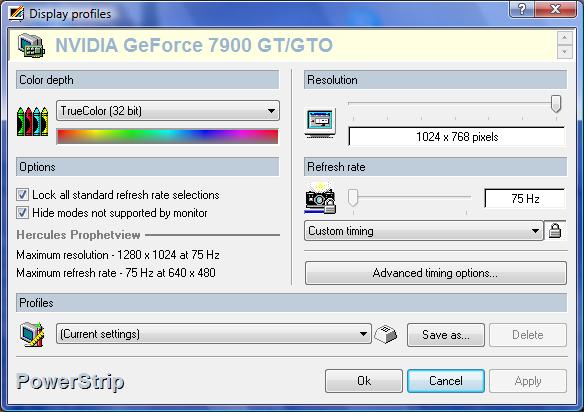Click the Refresh rate section header
The width and height of the screenshot is (584, 412).
coord(435,167)
